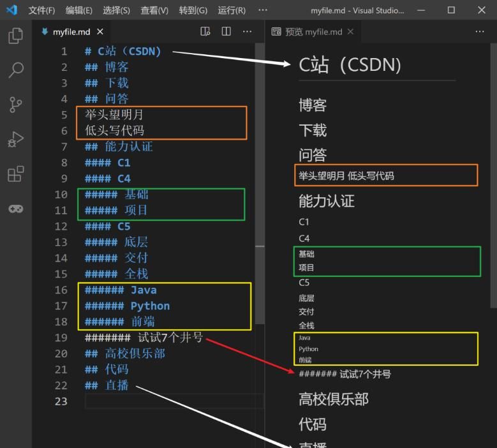Viewport: 497px width, 448px height.
Task: Click line 22 '## 直播' in editor
Action: [x=107, y=385]
